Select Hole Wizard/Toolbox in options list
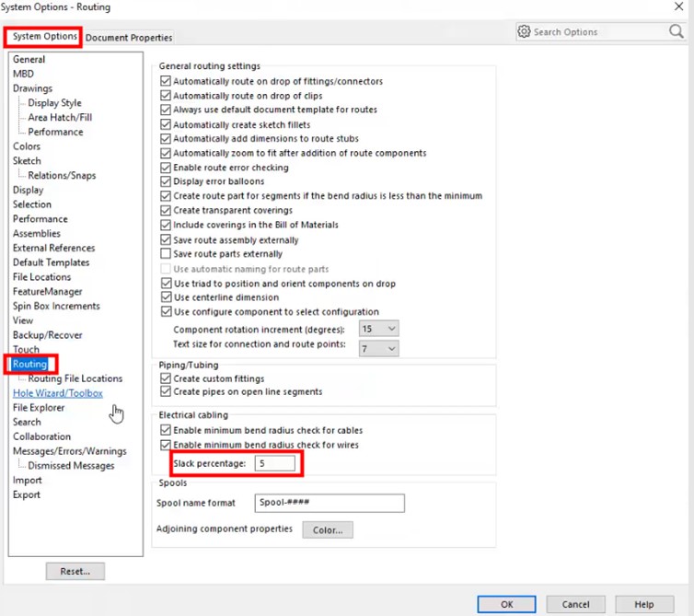The image size is (694, 616). point(57,393)
